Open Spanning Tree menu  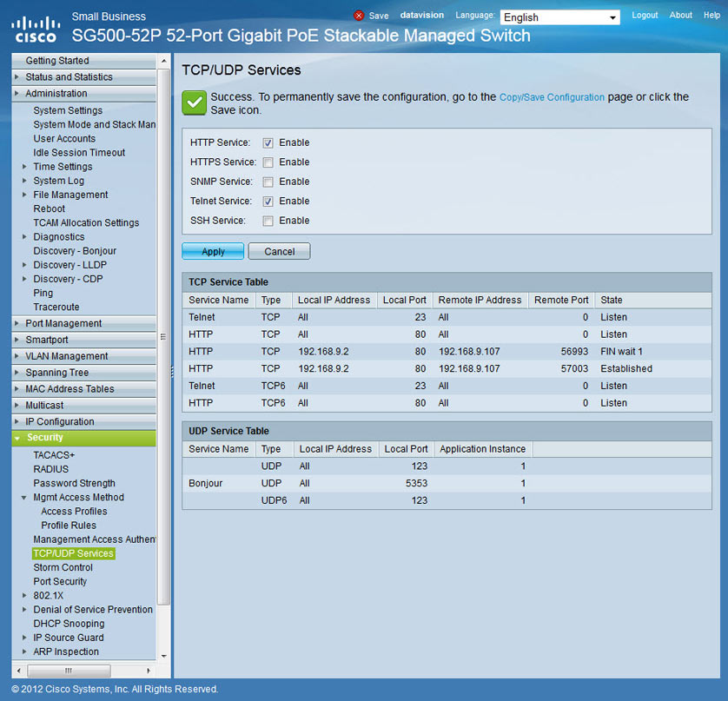[83, 373]
